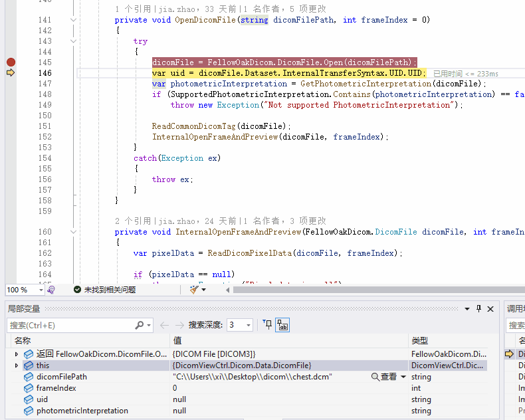Screen dimensions: 525x420
Task: Select the photometricInterpretation variable row
Action: tap(249, 411)
